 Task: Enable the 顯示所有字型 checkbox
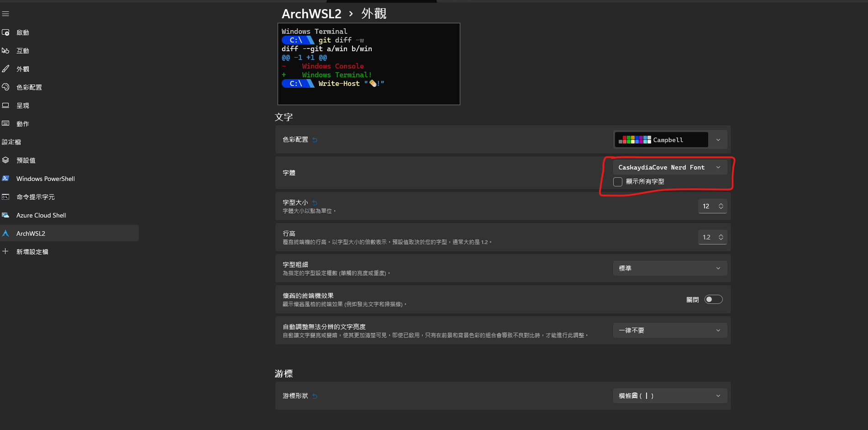(617, 181)
